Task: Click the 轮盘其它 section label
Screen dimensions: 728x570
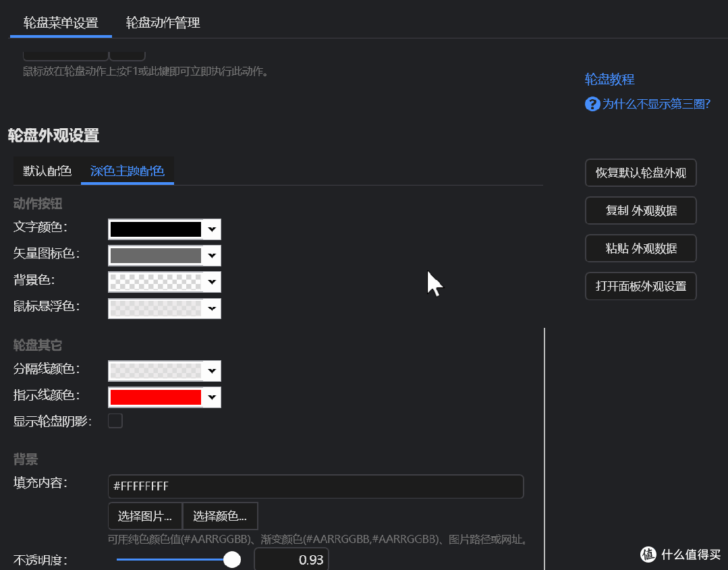Action: (x=38, y=345)
